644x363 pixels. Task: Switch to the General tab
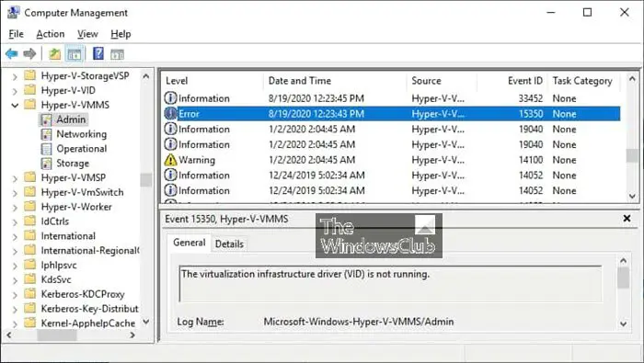coord(190,243)
